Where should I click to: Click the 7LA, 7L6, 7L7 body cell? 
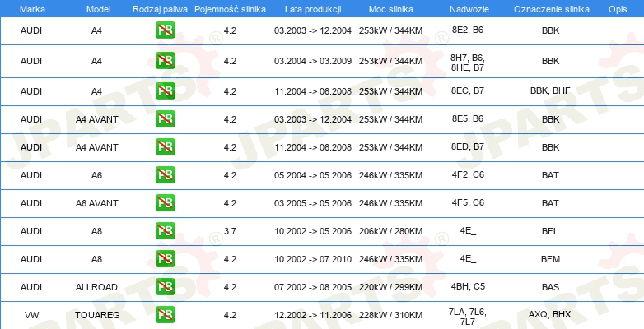pyautogui.click(x=468, y=317)
